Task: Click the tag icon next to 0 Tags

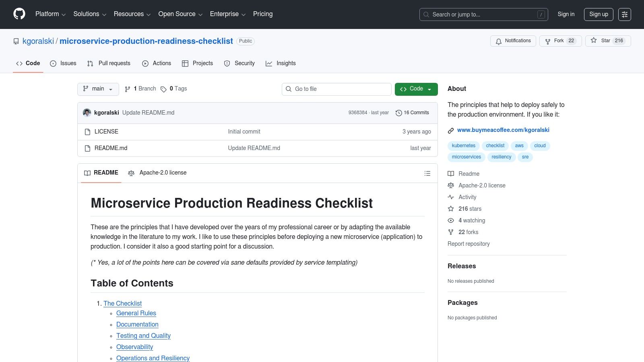Action: coord(164,89)
